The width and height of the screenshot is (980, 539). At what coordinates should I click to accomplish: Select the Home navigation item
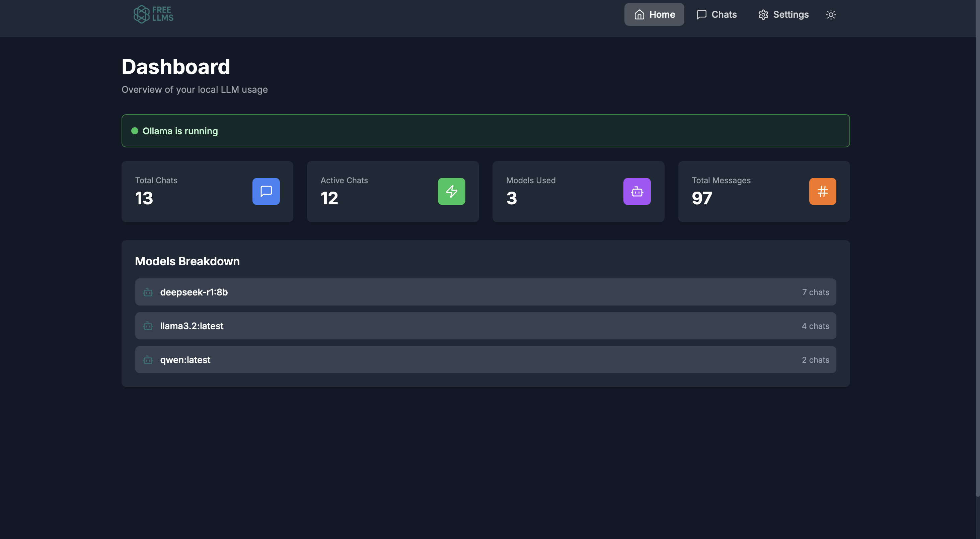(x=654, y=14)
